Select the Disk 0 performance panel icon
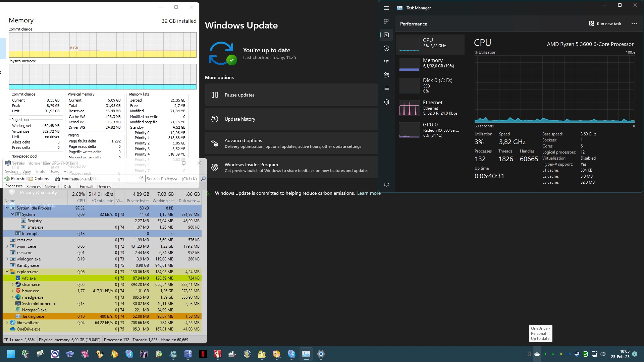 [409, 86]
